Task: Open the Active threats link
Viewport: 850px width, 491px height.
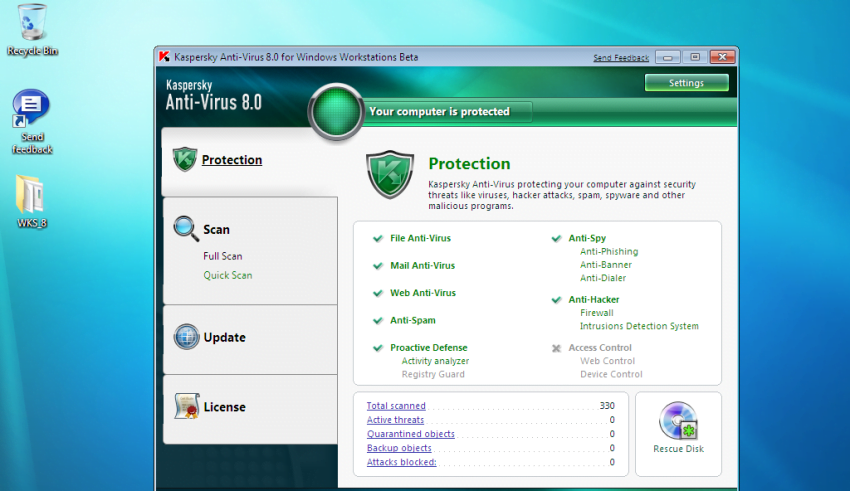Action: pos(395,419)
